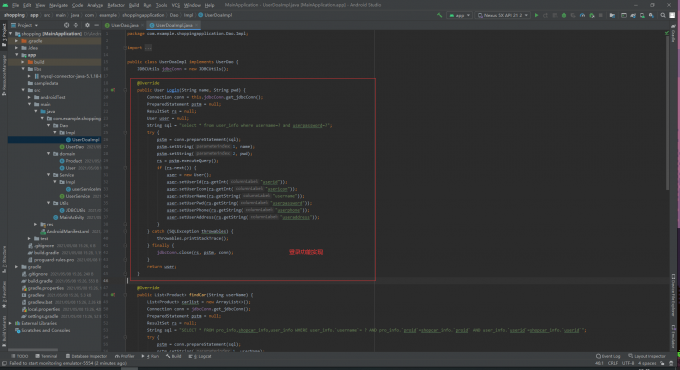
Task: Click the Make Project hammer icon
Action: (x=439, y=15)
